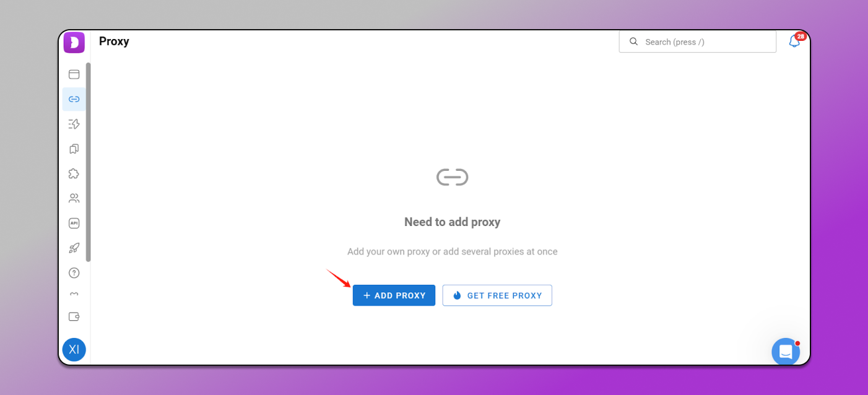Click the logout door icon
This screenshot has width=868, height=395.
click(74, 316)
